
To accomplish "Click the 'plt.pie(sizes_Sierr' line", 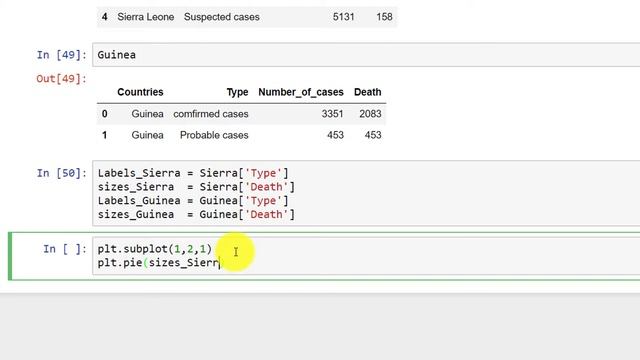I will coord(158,263).
